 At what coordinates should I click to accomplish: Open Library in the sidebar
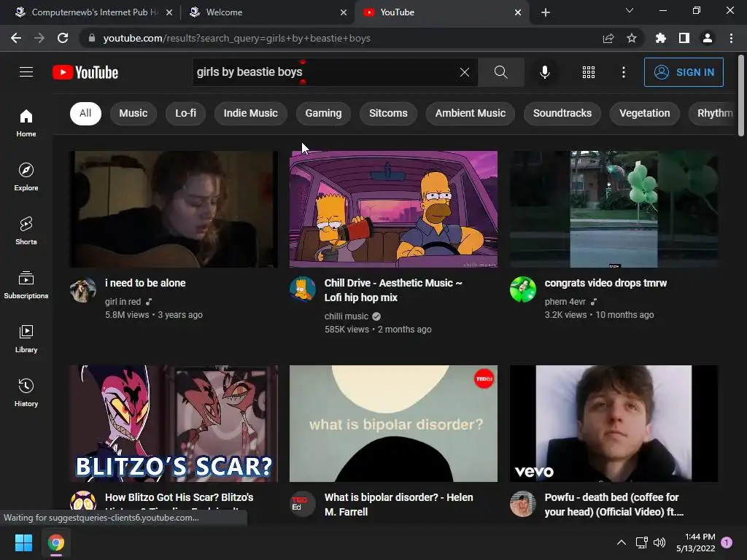[26, 338]
